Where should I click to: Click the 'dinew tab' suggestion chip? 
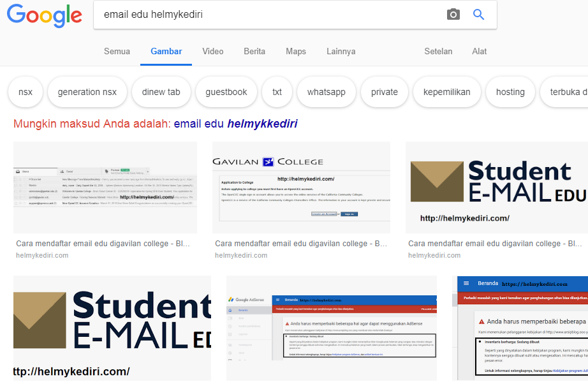(x=161, y=92)
